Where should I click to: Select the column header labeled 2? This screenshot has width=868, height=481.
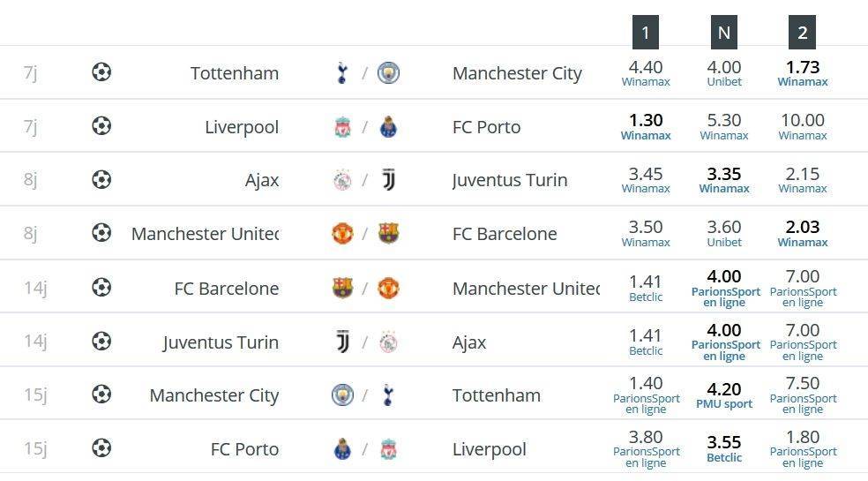(x=802, y=33)
